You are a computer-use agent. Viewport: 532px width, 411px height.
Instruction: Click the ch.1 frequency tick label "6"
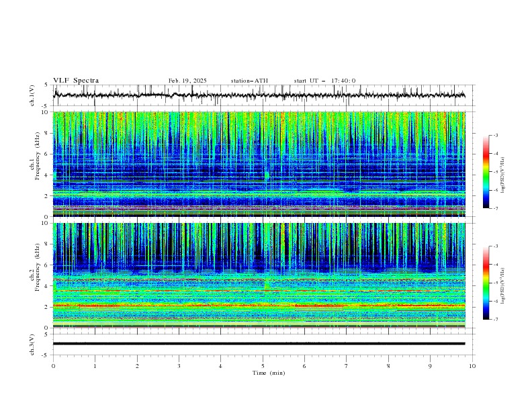point(46,154)
